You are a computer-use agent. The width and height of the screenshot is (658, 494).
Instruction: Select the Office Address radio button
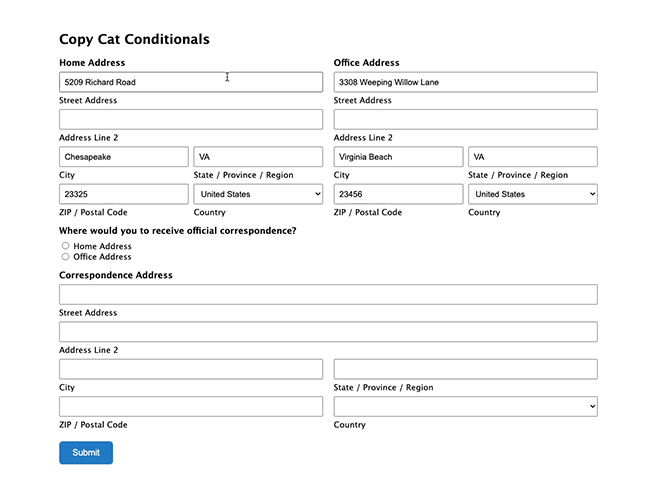tap(65, 256)
